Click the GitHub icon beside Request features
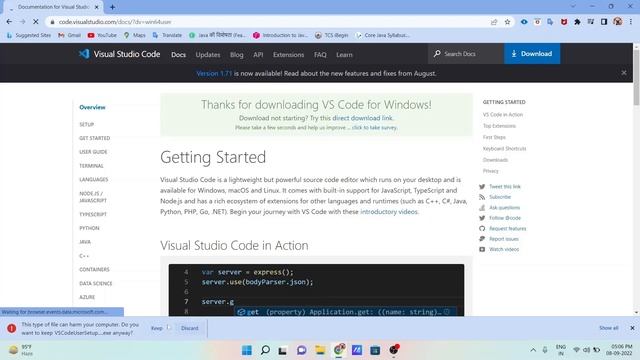 point(482,229)
